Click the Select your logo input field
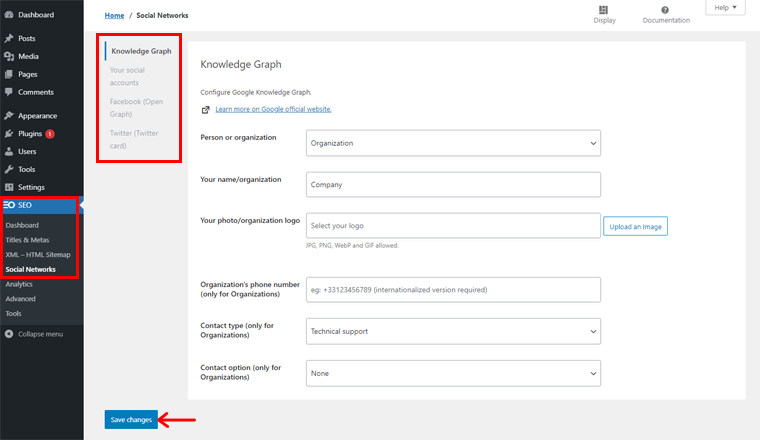Screen dimensions: 760x440 pos(453,226)
